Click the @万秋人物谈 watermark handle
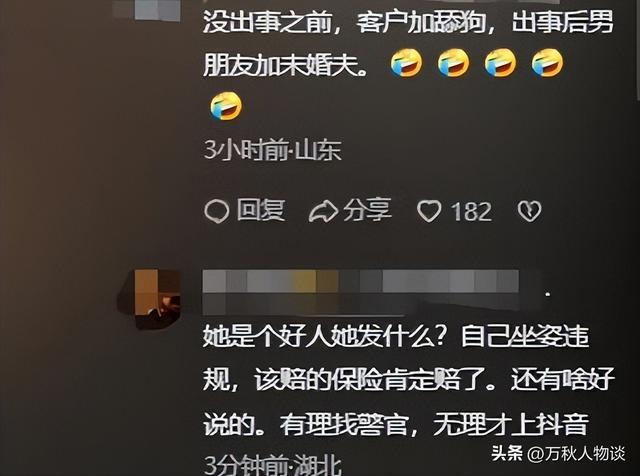 (576, 454)
